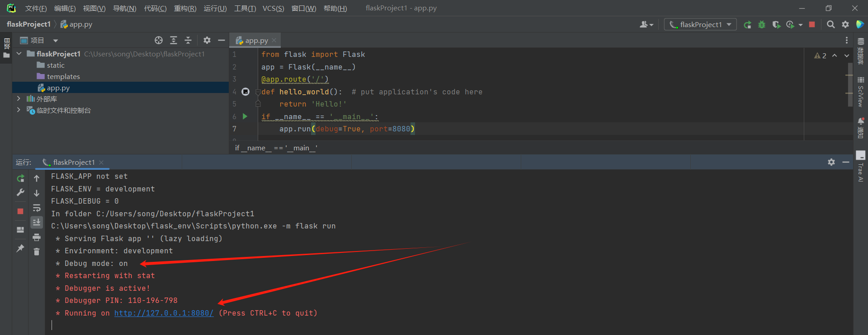
Task: Click the Profile run icon in toolbar
Action: coord(790,25)
